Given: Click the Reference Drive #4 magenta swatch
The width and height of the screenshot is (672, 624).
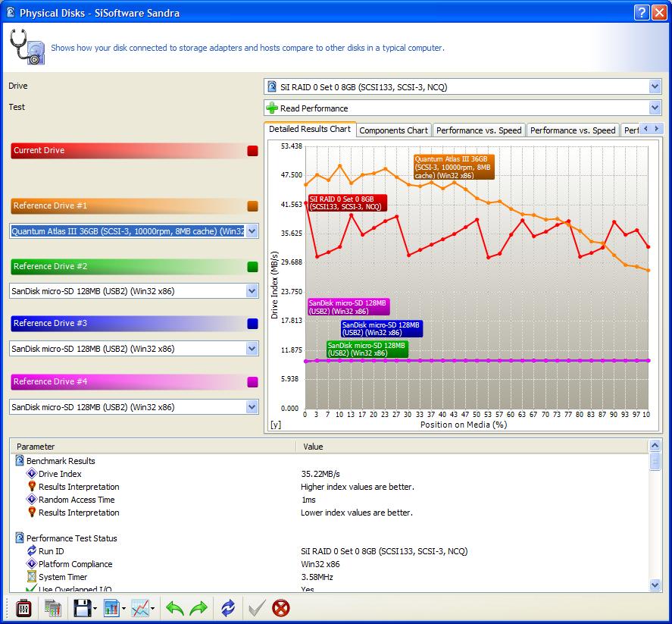Looking at the screenshot, I should coord(253,382).
